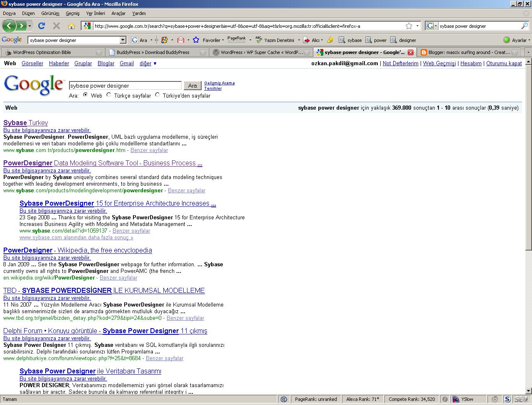Click the Ara button next to search box

pyautogui.click(x=192, y=86)
